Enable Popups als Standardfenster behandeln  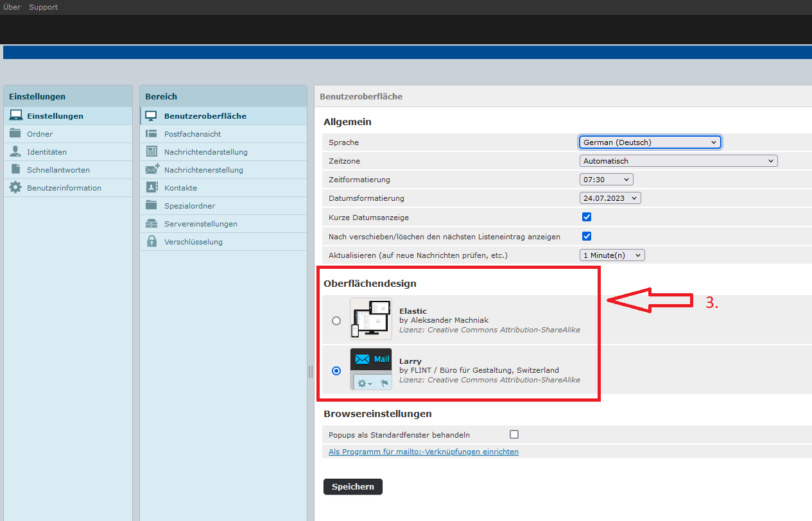pyautogui.click(x=514, y=434)
